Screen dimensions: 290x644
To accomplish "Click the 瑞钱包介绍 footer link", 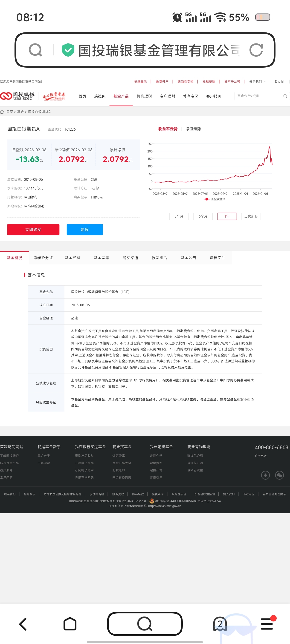I will coord(195,456).
